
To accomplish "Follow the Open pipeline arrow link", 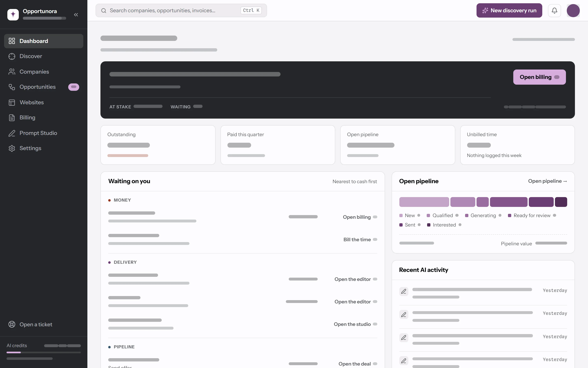I will click(547, 181).
